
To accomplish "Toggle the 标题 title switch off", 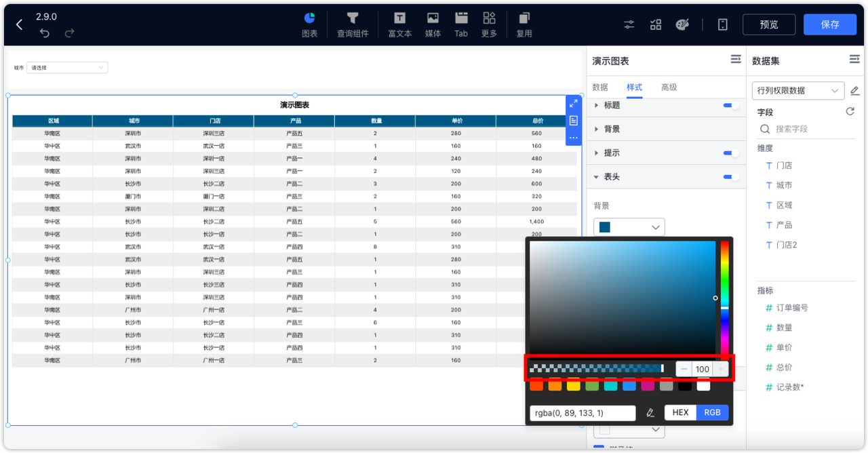I will (x=729, y=105).
